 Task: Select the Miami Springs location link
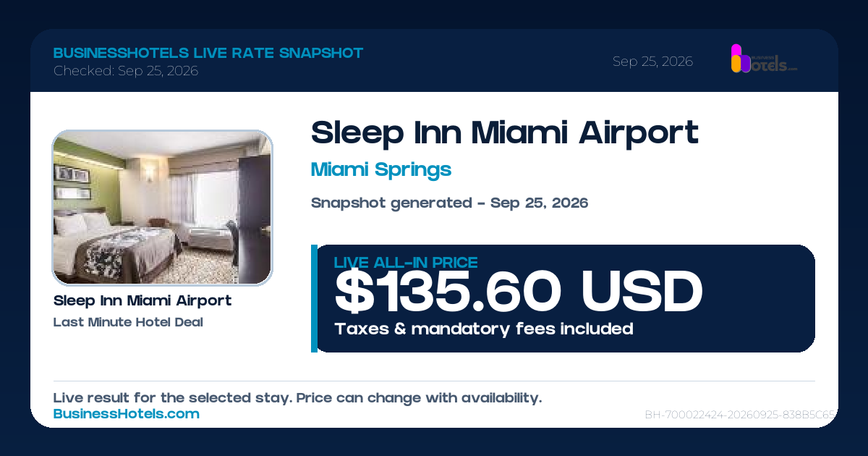[x=381, y=170]
